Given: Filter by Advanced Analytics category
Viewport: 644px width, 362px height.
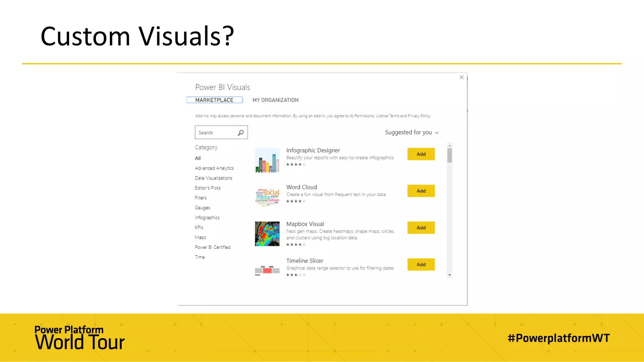Looking at the screenshot, I should pos(214,168).
